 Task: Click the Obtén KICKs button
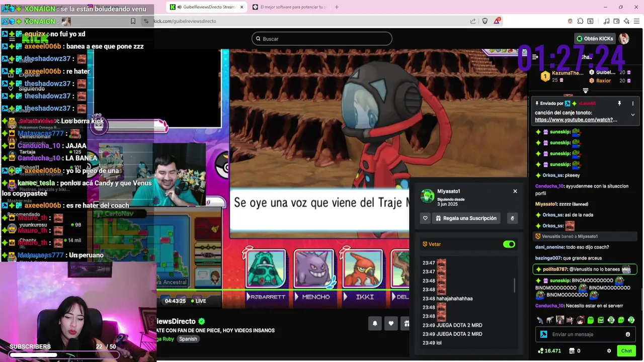(x=595, y=39)
